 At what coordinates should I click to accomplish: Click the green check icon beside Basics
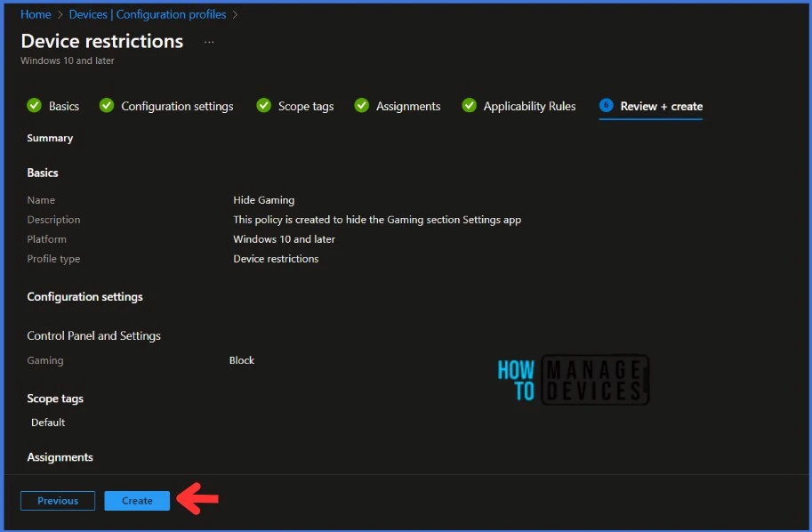pyautogui.click(x=34, y=106)
